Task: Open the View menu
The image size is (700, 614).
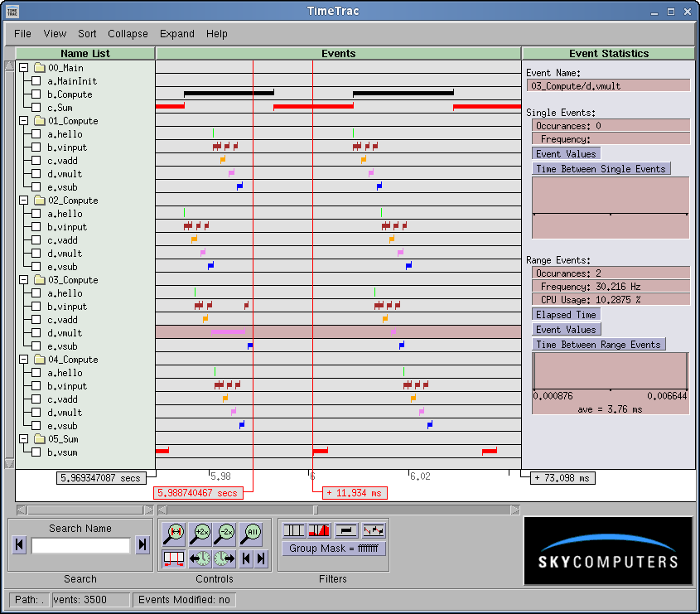Action: coord(55,34)
